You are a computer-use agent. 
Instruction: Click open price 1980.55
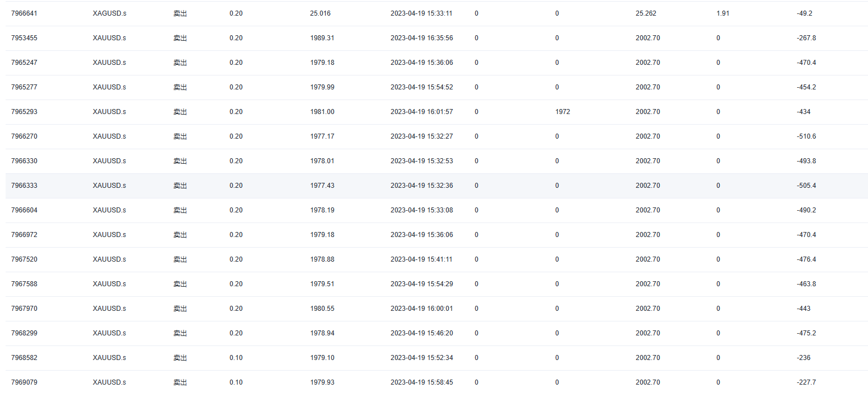pos(322,309)
